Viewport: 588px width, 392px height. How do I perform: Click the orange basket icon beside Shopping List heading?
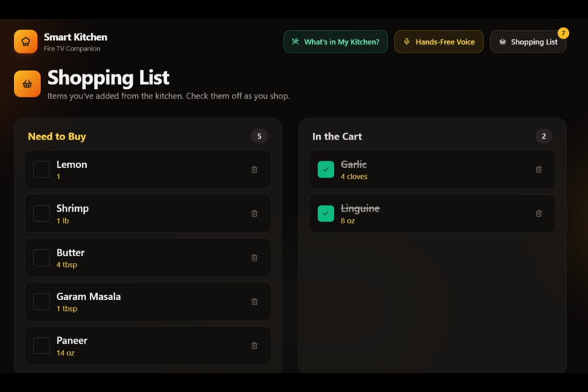tap(27, 84)
